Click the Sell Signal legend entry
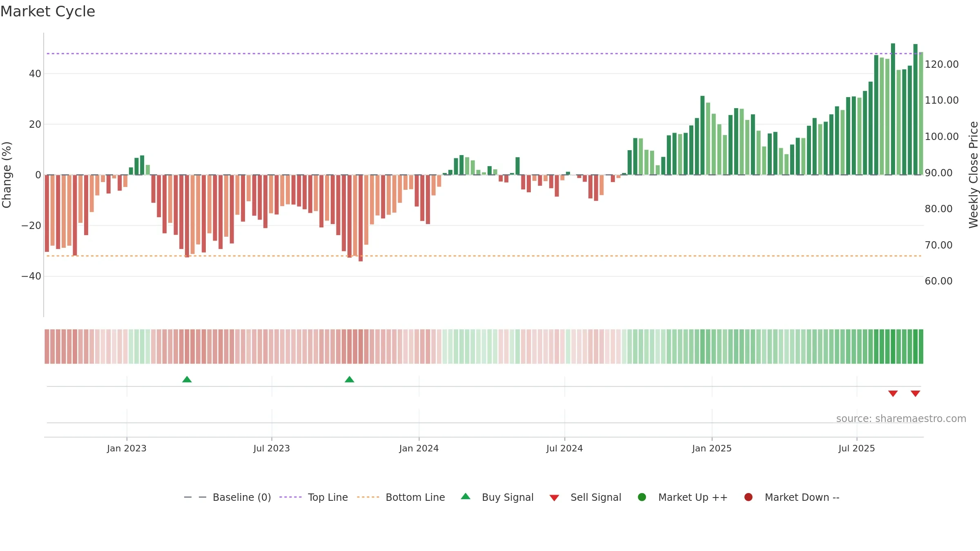Screen dimensions: 980x551 pos(585,497)
